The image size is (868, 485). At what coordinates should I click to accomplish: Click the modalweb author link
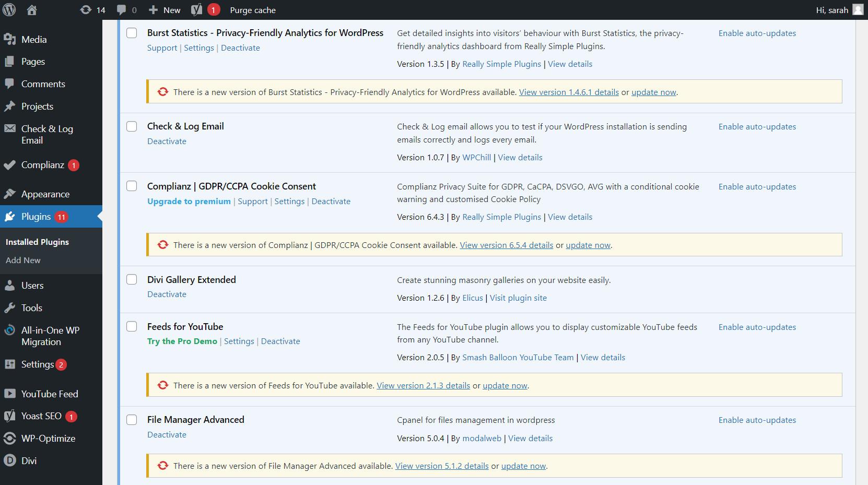pos(482,438)
